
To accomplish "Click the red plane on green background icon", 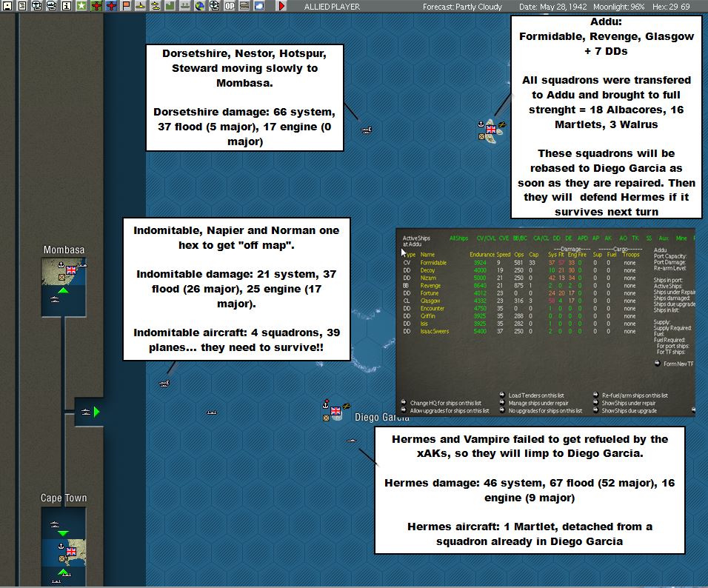I will pos(96,6).
